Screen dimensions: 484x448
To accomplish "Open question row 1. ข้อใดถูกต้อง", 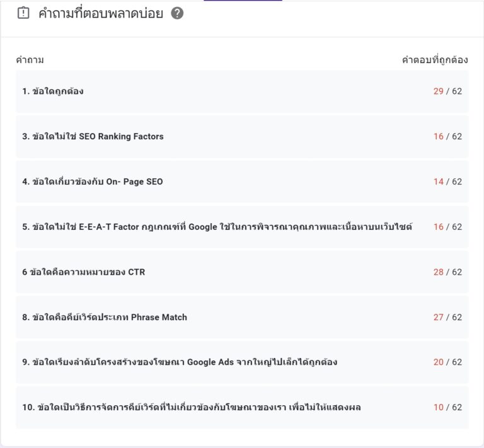I will pos(242,91).
